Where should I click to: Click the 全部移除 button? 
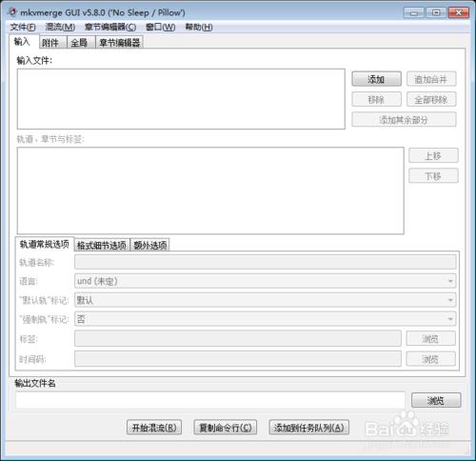coord(431,100)
